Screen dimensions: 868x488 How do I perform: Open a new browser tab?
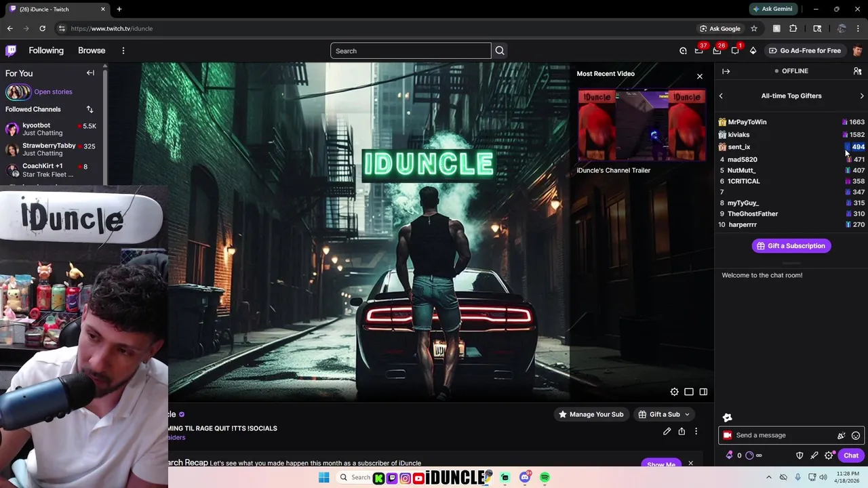click(119, 9)
